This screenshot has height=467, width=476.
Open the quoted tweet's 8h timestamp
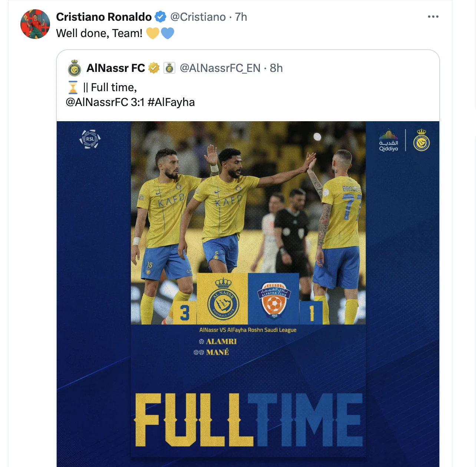(x=276, y=68)
